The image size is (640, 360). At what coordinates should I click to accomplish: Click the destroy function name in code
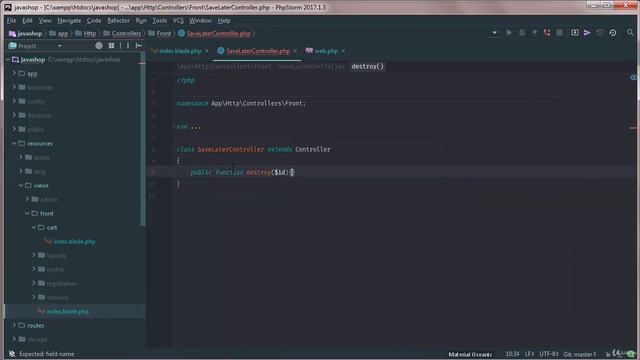(x=259, y=172)
